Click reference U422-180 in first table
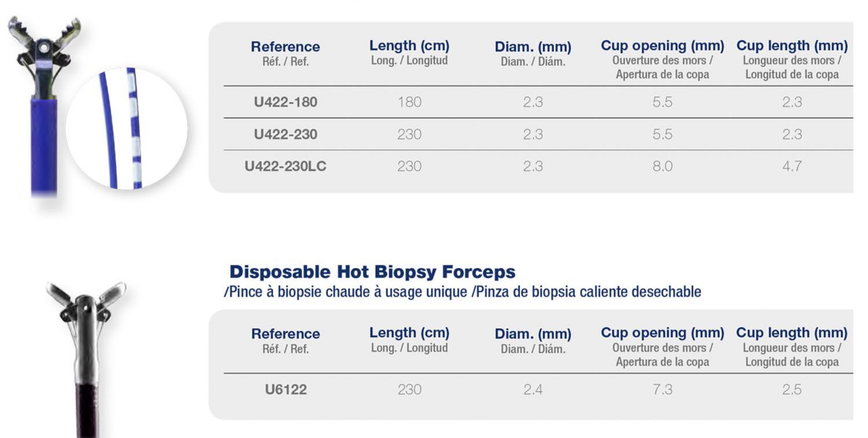The image size is (868, 438). (285, 102)
